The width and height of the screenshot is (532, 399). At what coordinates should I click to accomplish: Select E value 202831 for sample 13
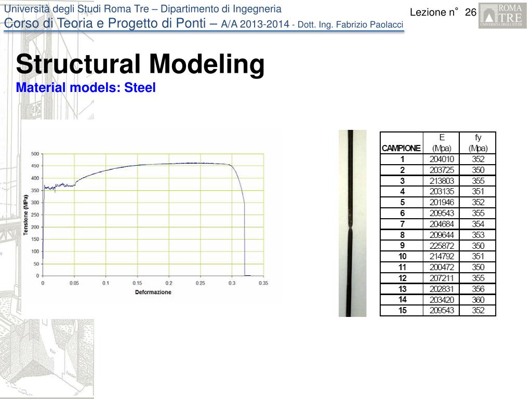442,289
